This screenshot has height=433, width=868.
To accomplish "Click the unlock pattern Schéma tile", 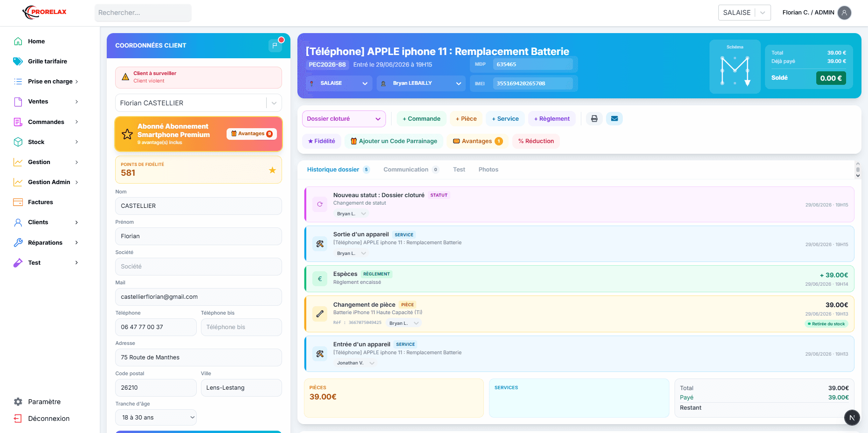I will [735, 67].
